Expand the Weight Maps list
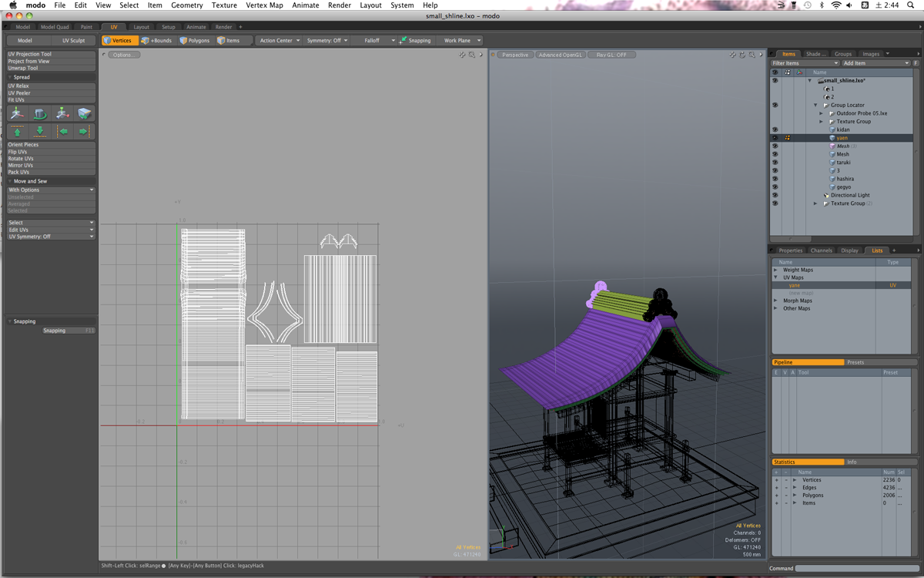 pos(775,270)
